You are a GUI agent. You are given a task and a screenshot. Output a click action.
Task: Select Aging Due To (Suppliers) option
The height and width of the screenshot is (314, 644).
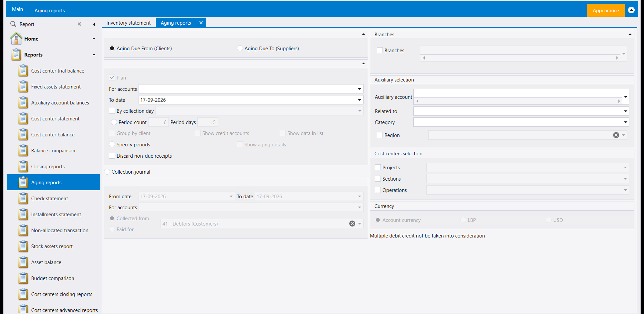pyautogui.click(x=240, y=48)
